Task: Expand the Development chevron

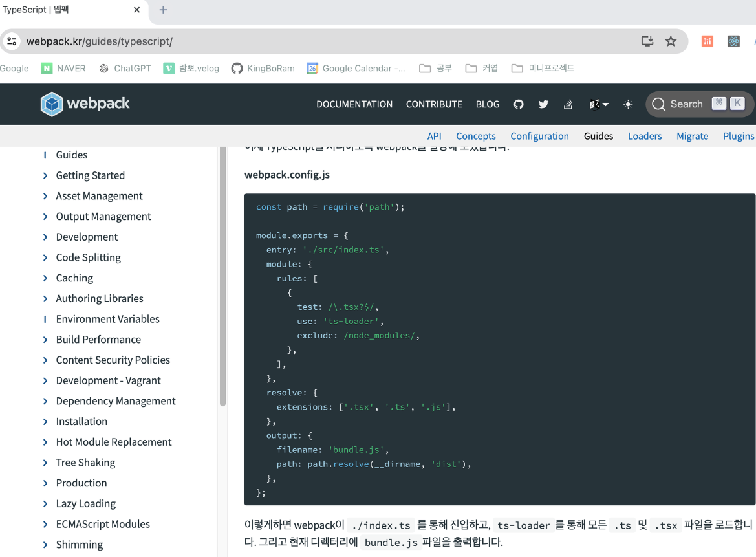Action: point(45,237)
